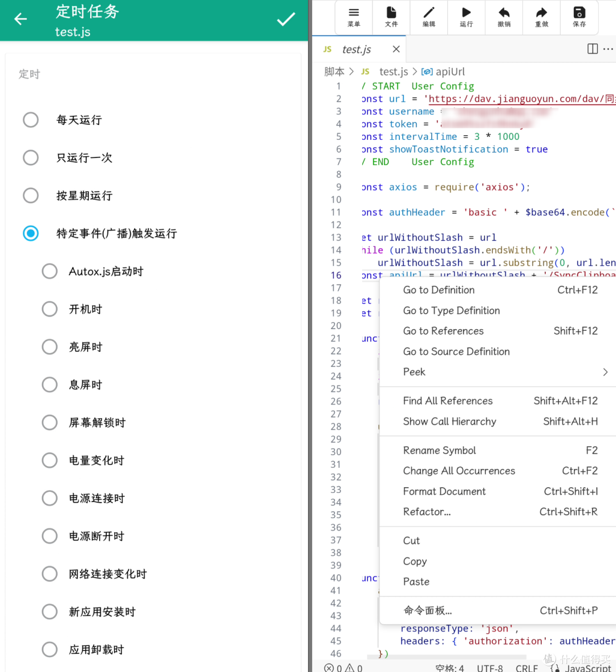Click showToastNotification on line 6
616x672 pixels.
(448, 149)
